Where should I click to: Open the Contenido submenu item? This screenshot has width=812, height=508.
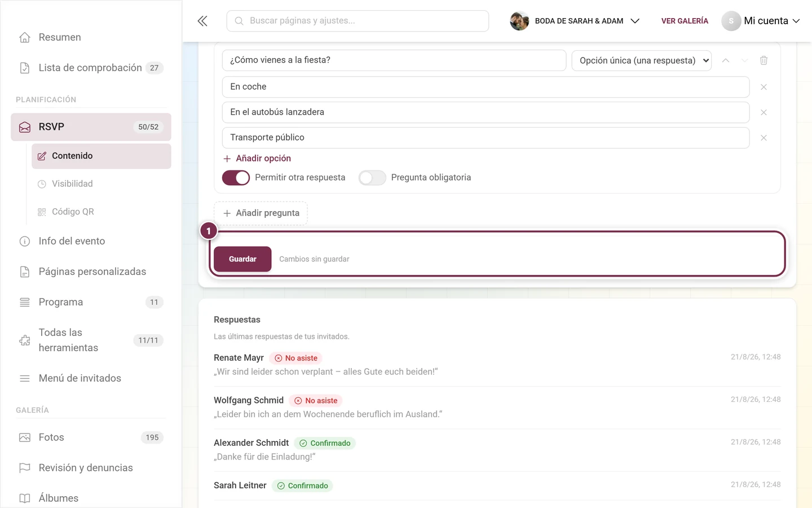point(101,156)
